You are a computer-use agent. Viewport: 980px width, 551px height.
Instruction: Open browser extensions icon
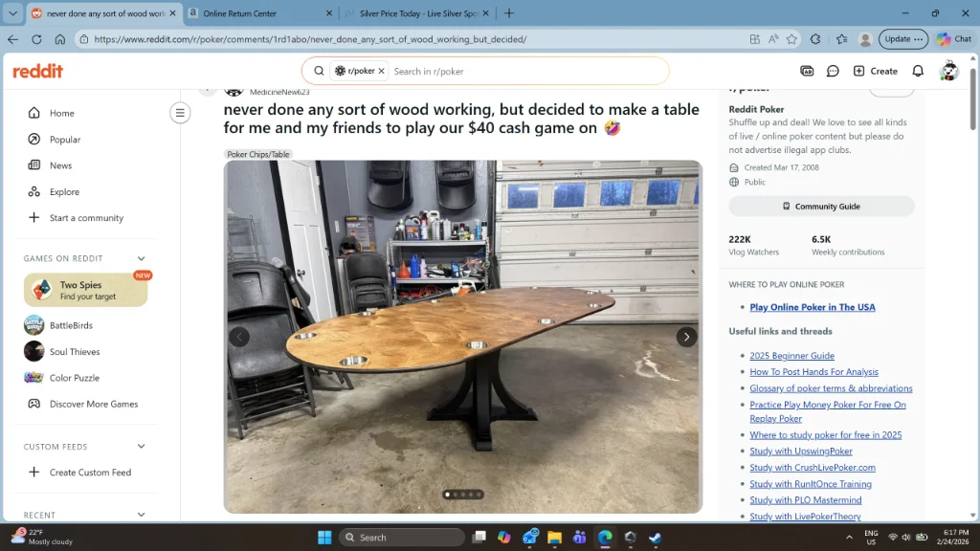pos(815,39)
